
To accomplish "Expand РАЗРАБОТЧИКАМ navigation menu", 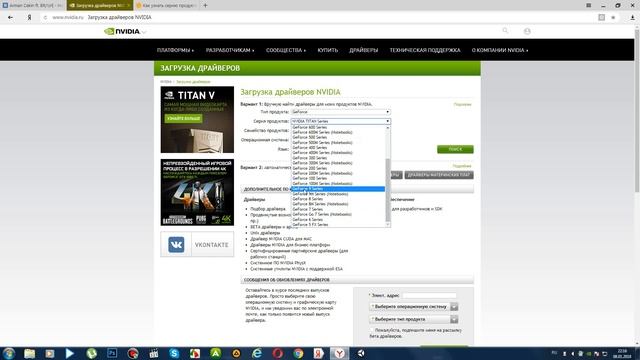I will pos(230,50).
